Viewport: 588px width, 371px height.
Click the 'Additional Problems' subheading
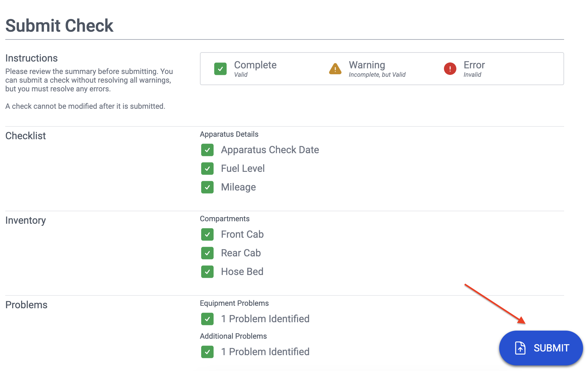click(x=233, y=336)
